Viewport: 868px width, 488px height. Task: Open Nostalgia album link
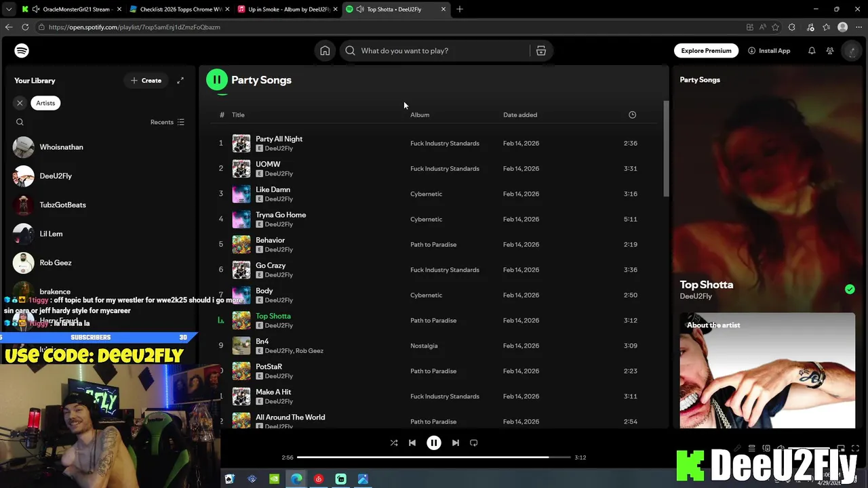pyautogui.click(x=424, y=346)
